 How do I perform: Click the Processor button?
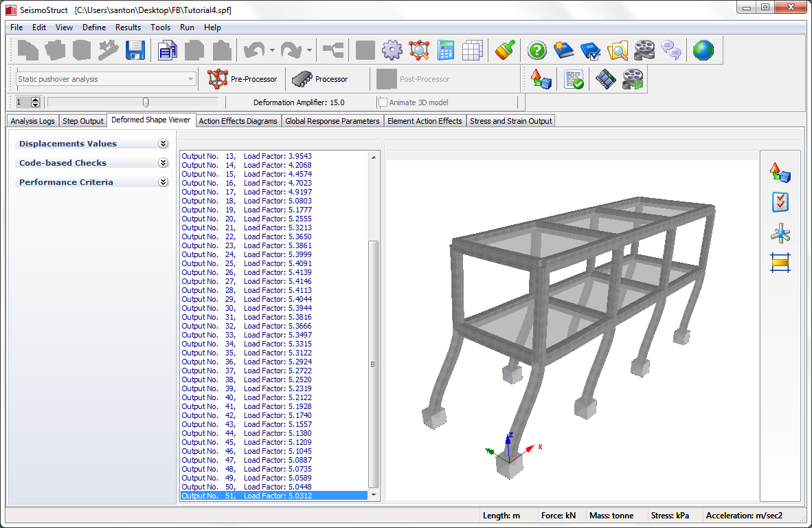[x=320, y=79]
